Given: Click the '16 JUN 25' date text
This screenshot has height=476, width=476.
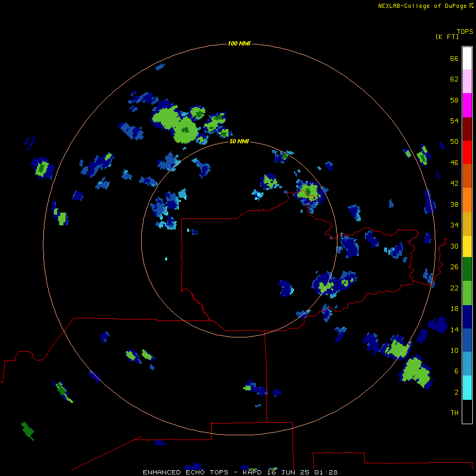Looking at the screenshot, I should pyautogui.click(x=288, y=472).
